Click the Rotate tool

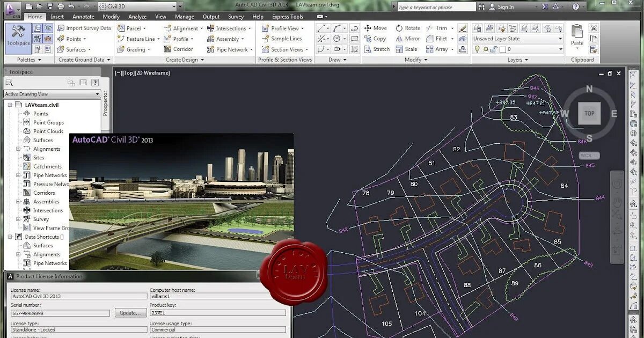click(408, 28)
